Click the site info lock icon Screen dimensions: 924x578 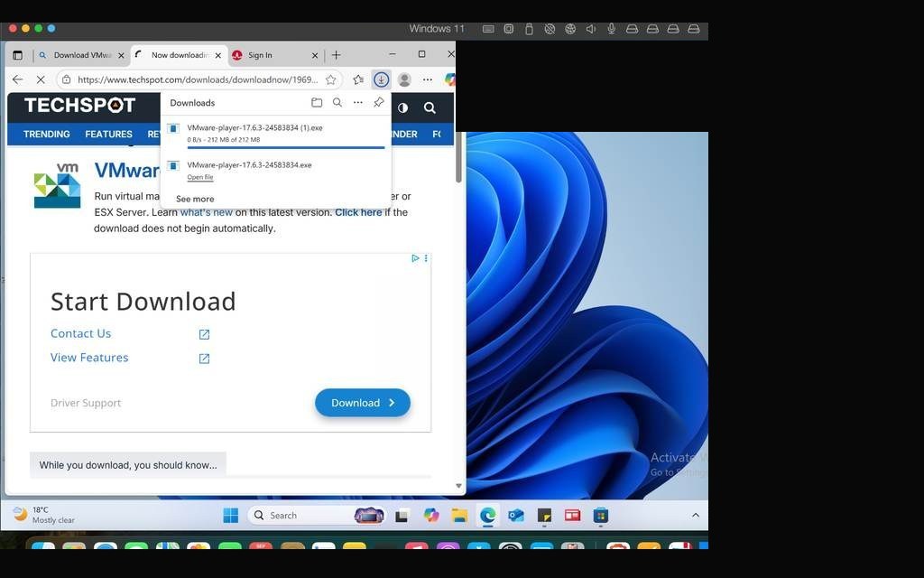(x=67, y=79)
